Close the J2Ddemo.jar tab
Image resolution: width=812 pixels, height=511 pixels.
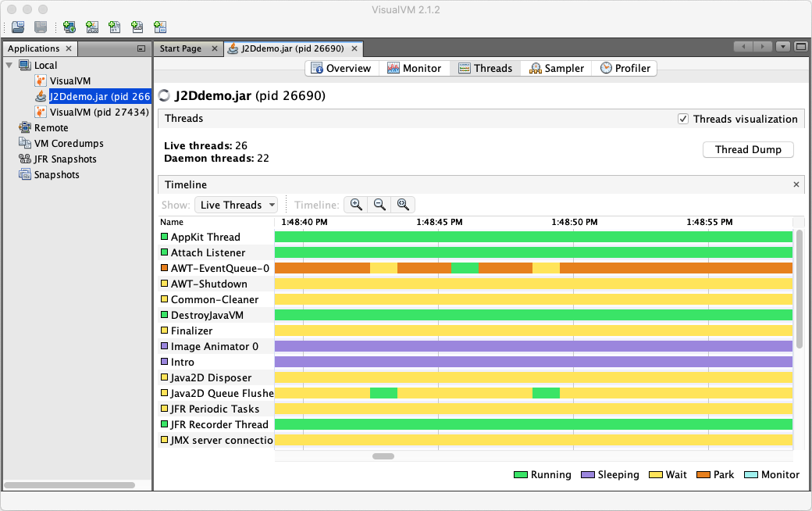(x=354, y=48)
